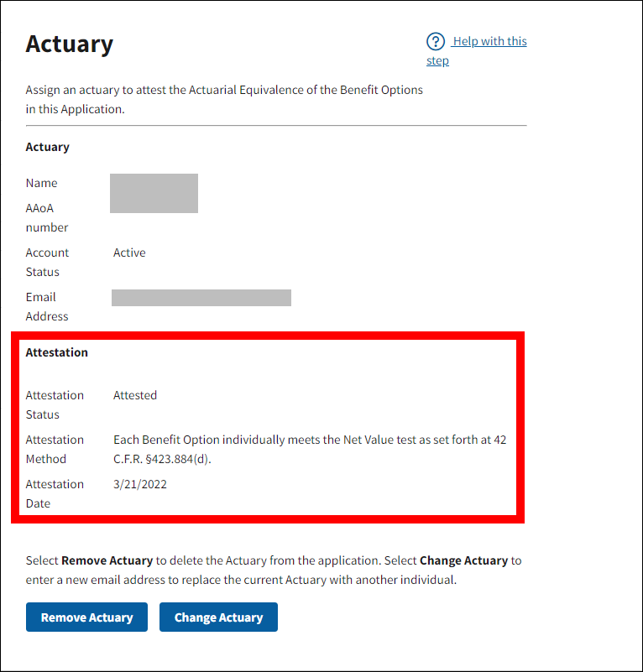Select the bold Actuary section subheading

click(48, 147)
